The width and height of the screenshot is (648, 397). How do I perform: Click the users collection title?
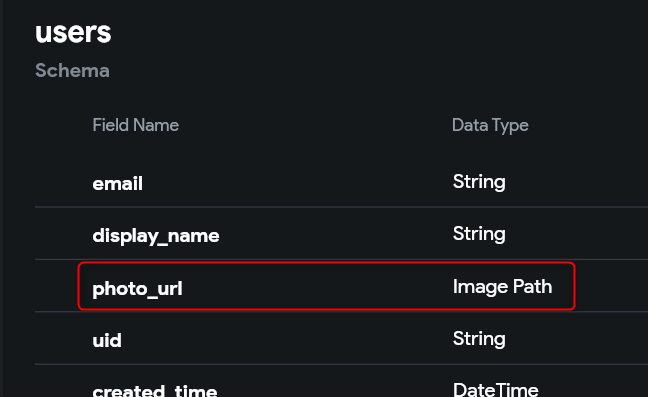click(x=73, y=33)
